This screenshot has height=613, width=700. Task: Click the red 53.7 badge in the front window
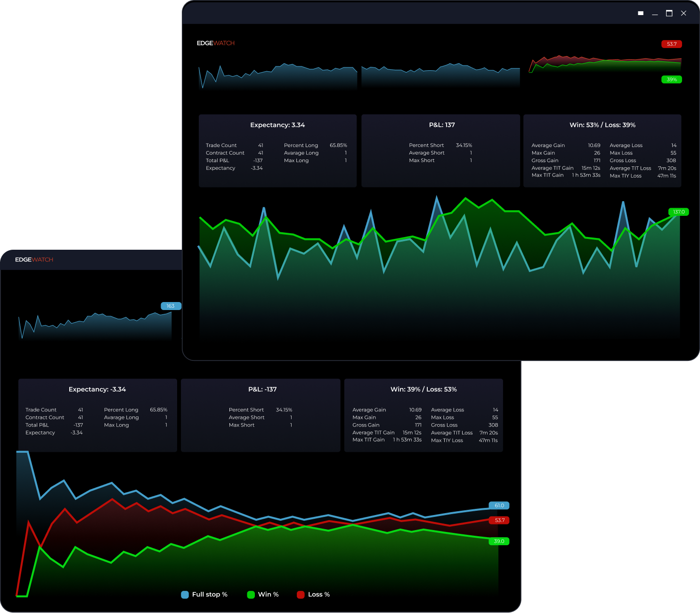coord(672,44)
